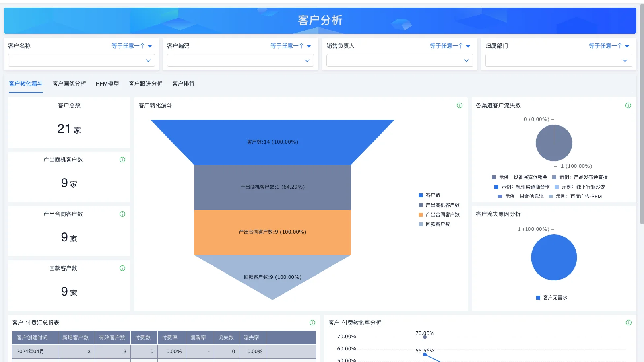Click the info icon on 产出商机客户数 card
Screen dimensions: 644x362
pyautogui.click(x=122, y=160)
